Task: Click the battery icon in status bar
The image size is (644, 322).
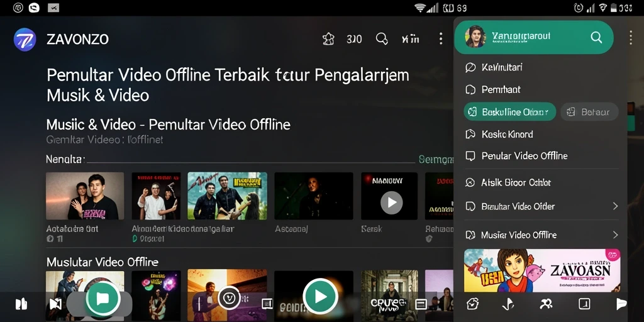Action: (x=614, y=8)
